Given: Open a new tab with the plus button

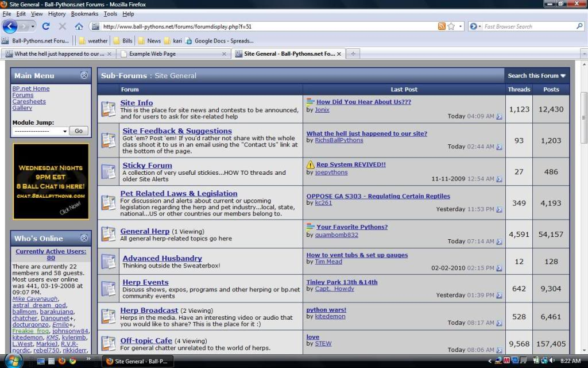Looking at the screenshot, I should pyautogui.click(x=353, y=53).
